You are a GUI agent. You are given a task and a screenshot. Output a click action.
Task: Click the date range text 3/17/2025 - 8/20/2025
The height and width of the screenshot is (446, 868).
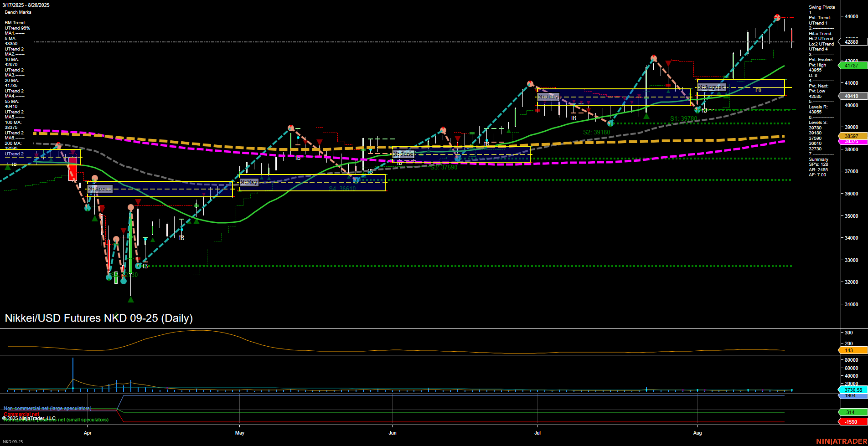pos(27,5)
